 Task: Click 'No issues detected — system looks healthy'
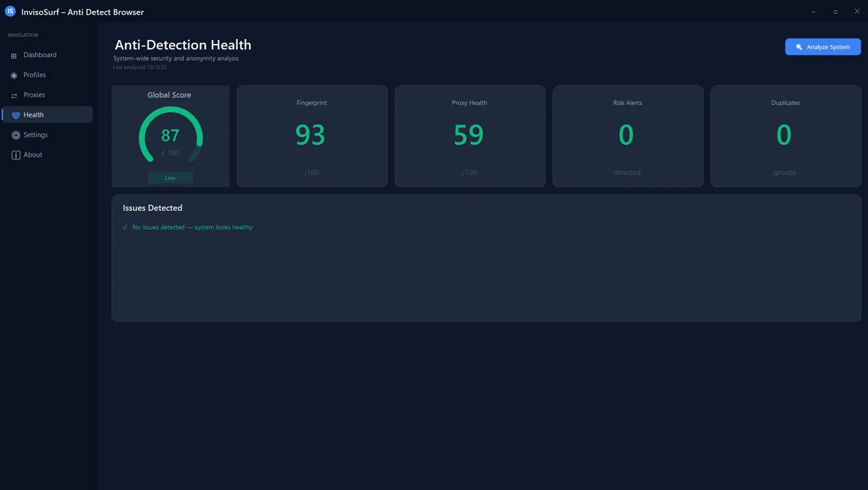tap(193, 227)
